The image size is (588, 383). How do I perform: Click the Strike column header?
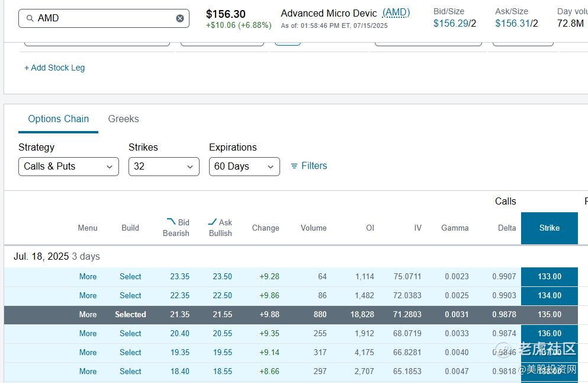(x=550, y=228)
